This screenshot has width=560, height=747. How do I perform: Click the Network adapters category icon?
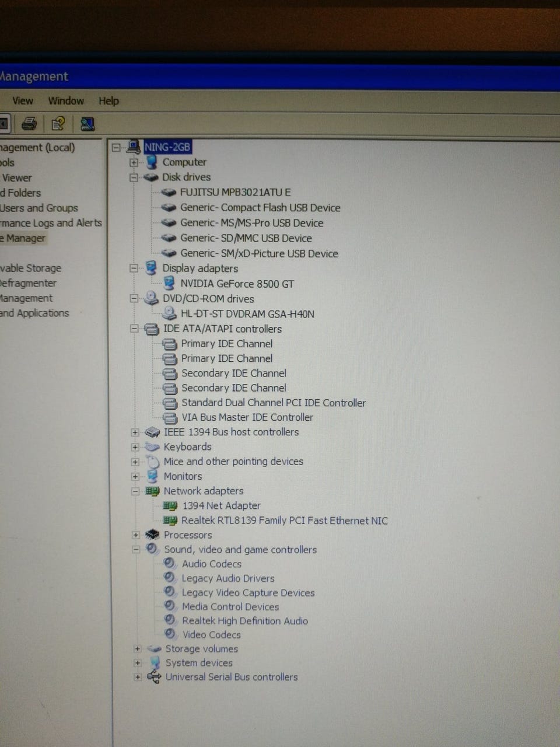(153, 491)
